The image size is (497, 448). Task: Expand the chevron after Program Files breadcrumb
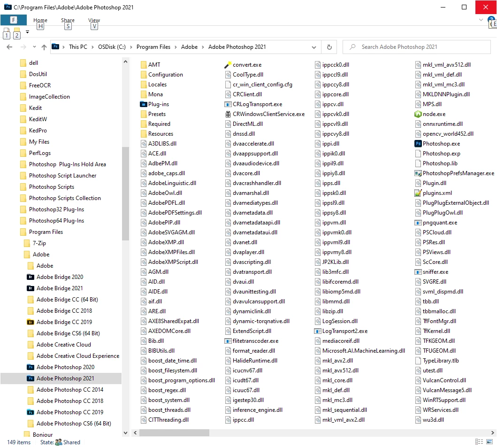(176, 47)
